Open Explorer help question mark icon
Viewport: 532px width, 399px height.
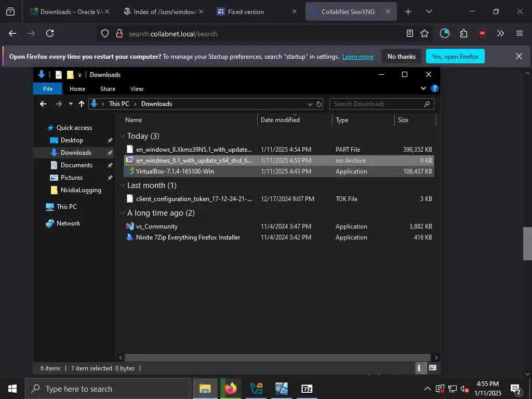pos(435,88)
